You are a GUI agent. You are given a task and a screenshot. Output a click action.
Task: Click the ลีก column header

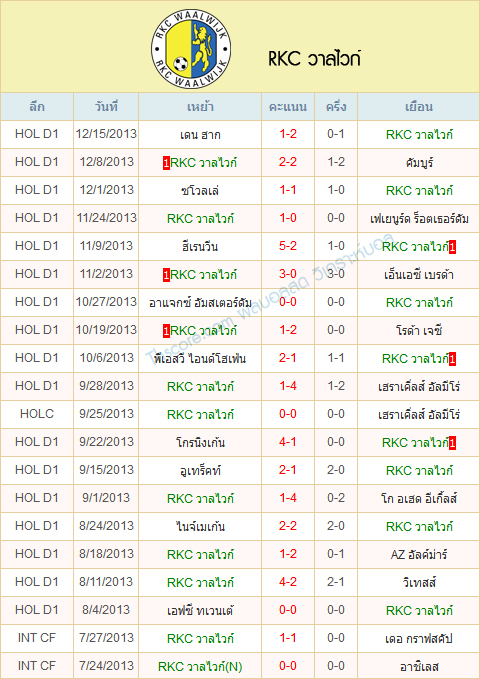point(37,107)
